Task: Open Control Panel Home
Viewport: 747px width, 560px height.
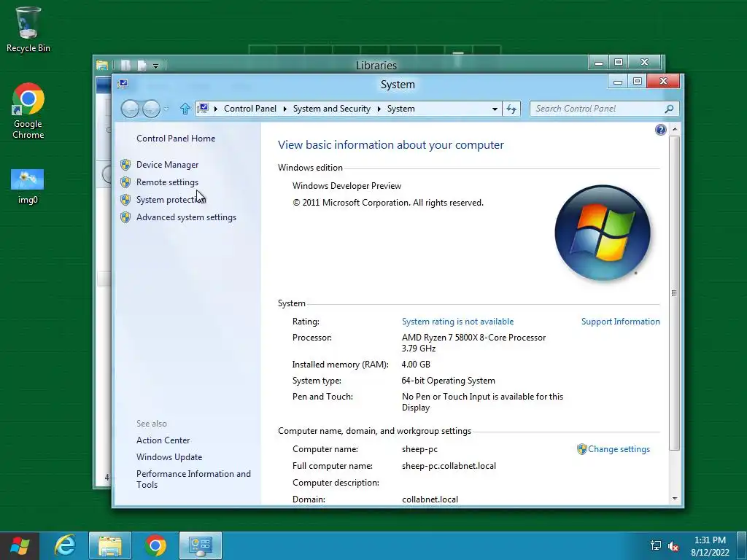Action: (176, 139)
